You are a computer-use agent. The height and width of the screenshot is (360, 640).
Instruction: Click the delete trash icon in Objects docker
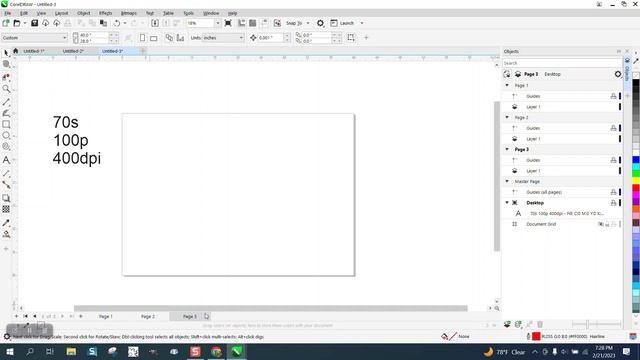(x=540, y=324)
